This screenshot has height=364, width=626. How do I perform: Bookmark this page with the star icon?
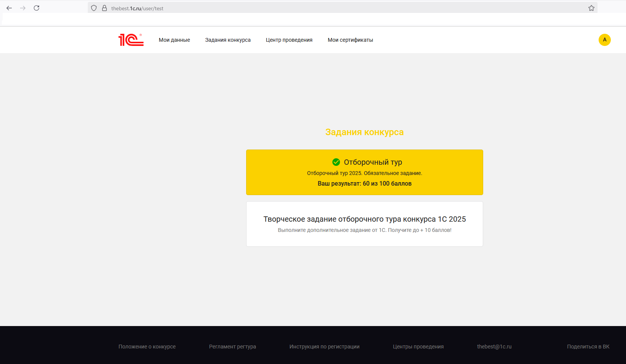(x=591, y=8)
